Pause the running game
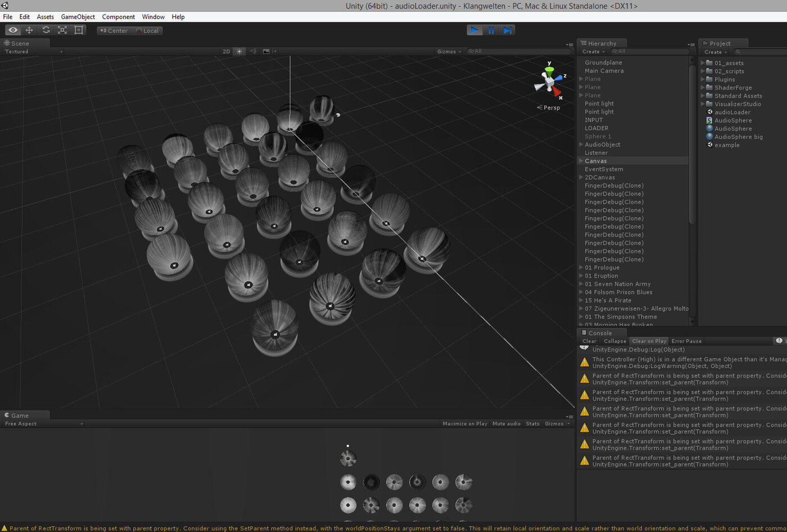The width and height of the screenshot is (787, 532). 491,30
